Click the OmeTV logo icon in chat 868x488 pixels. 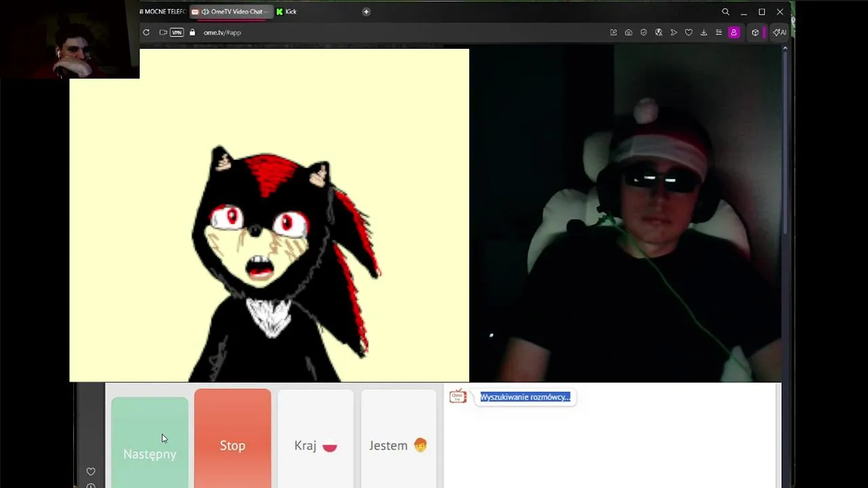(x=458, y=396)
